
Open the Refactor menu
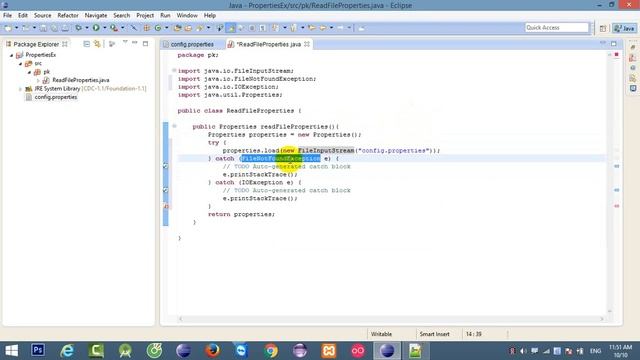(x=68, y=16)
